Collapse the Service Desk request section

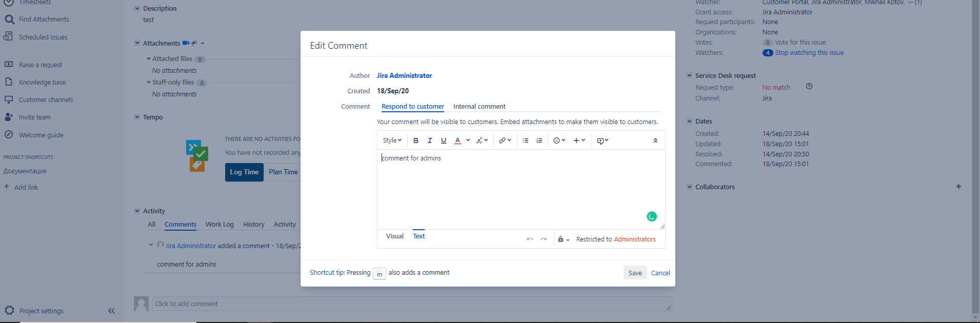(690, 75)
